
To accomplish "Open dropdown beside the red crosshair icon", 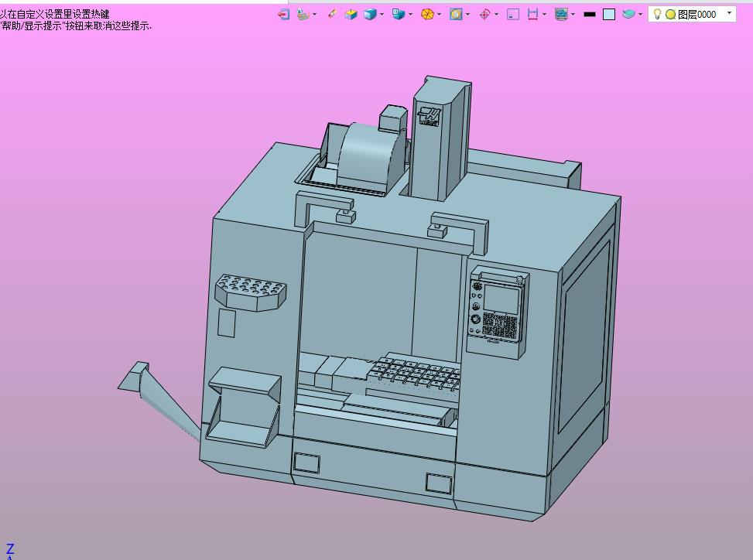I will click(x=497, y=15).
